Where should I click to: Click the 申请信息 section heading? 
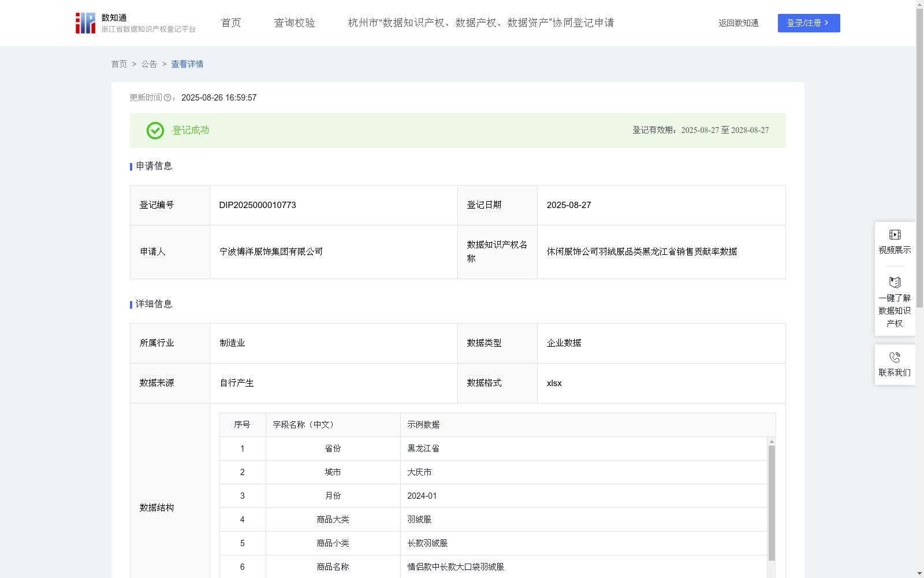[154, 166]
